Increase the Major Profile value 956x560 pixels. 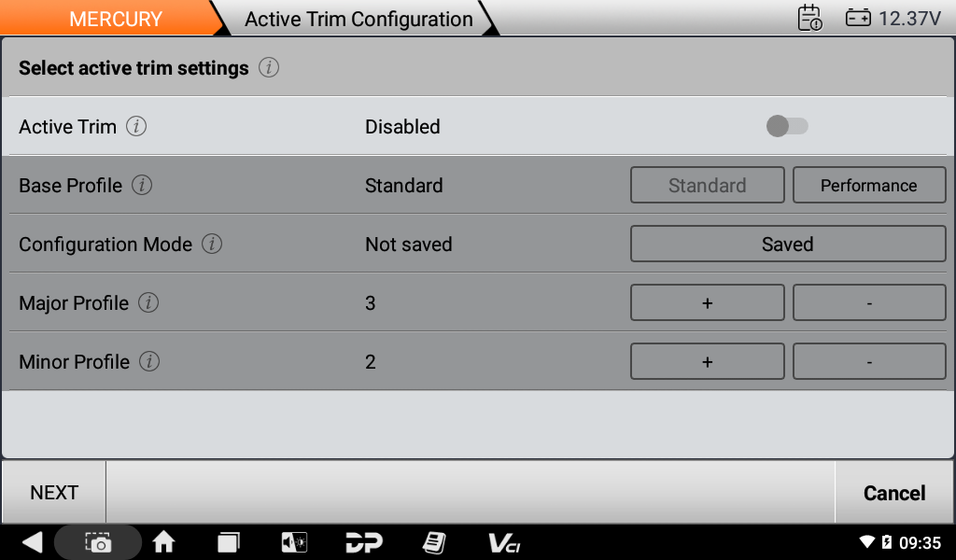click(x=707, y=303)
